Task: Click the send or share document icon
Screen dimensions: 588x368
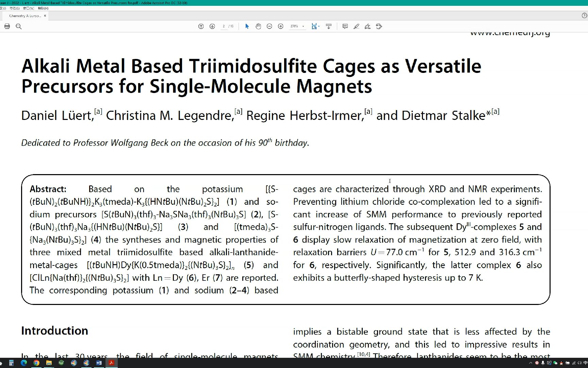Action: coord(379,26)
